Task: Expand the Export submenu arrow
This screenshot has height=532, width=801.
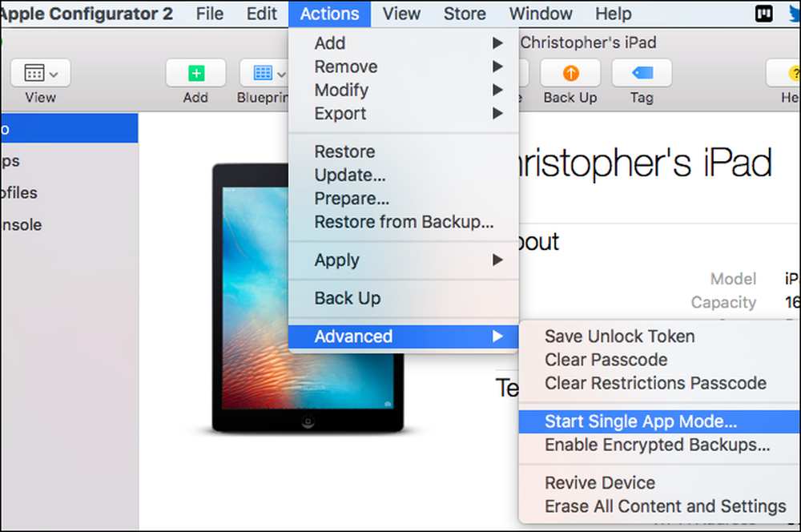Action: (497, 114)
